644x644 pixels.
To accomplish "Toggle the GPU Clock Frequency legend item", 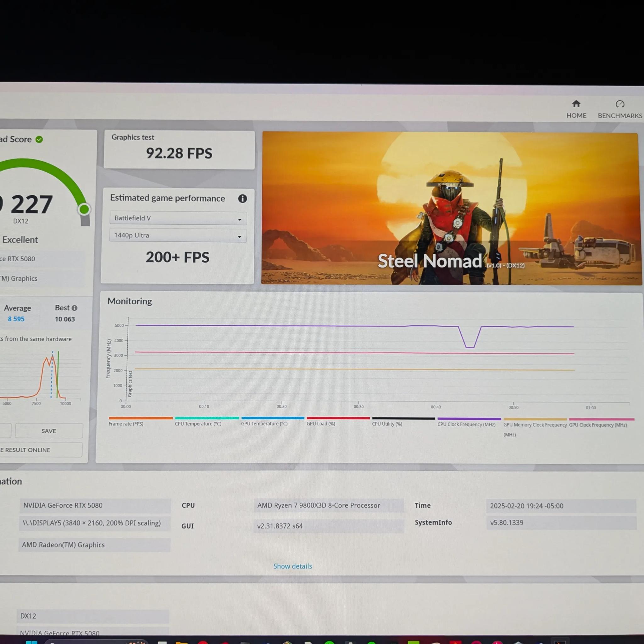I will click(601, 423).
